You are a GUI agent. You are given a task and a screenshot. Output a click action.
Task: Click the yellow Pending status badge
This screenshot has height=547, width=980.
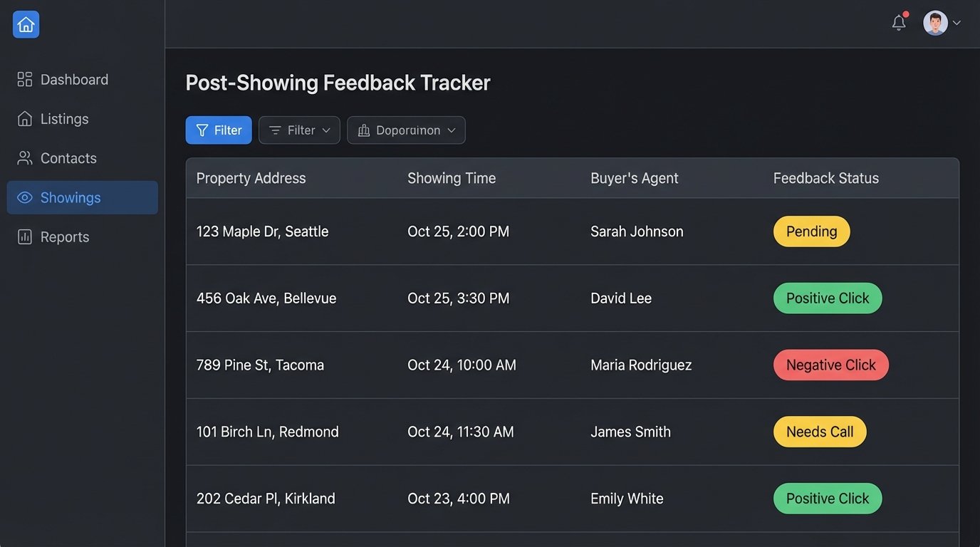coord(811,231)
